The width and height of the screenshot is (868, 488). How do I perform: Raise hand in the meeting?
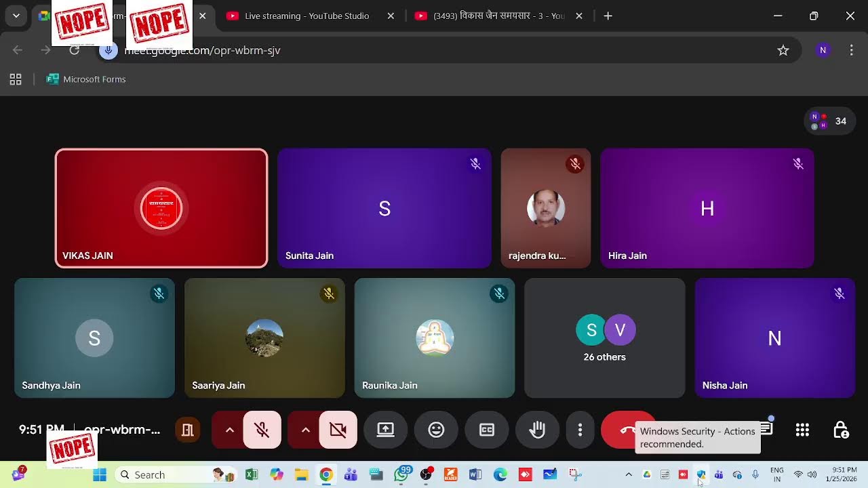pyautogui.click(x=537, y=430)
